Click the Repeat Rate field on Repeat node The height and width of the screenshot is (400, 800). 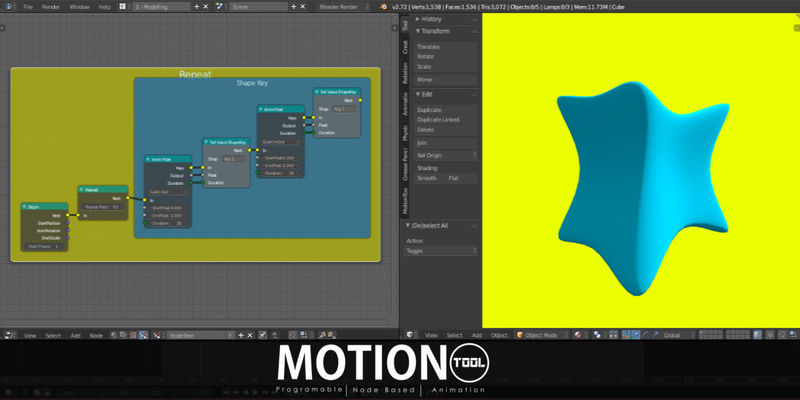(103, 207)
